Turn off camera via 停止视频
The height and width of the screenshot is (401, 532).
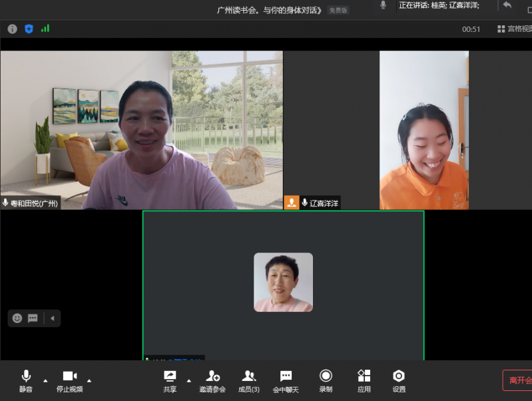[69, 380]
